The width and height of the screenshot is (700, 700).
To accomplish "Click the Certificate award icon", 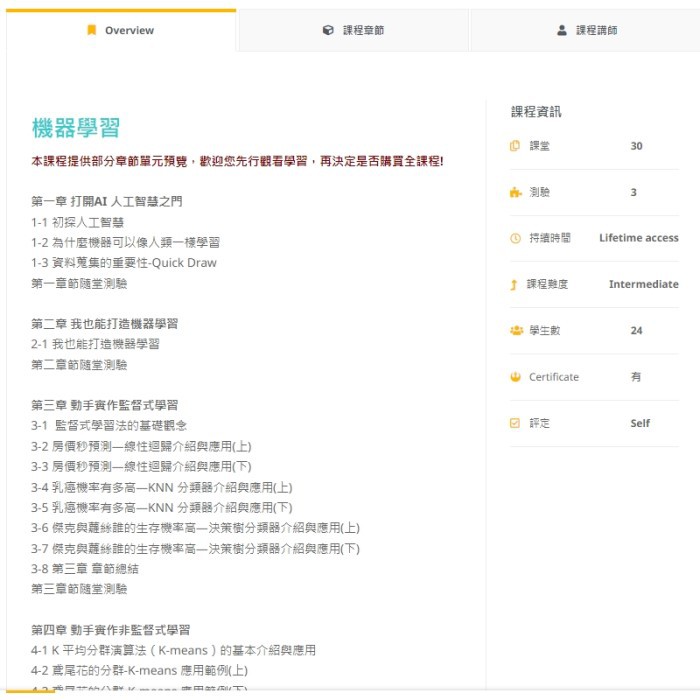I will 515,377.
